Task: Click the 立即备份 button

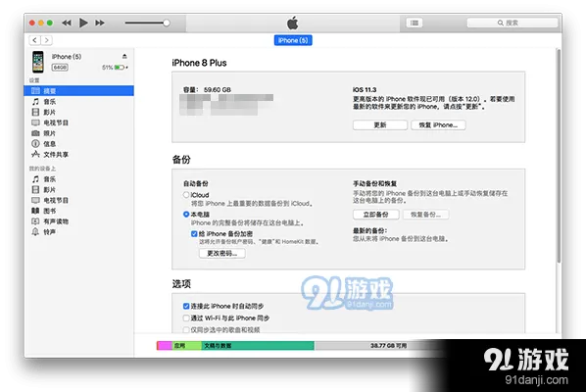Action: point(376,215)
